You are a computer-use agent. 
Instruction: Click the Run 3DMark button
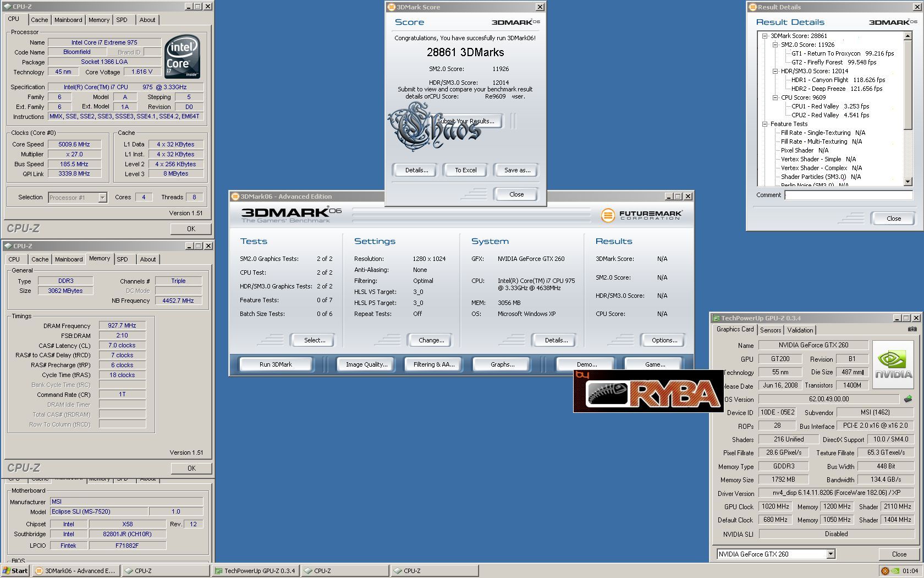pyautogui.click(x=276, y=364)
